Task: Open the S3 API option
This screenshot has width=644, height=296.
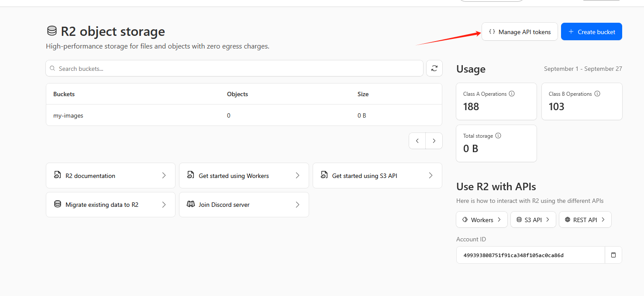Action: (x=533, y=219)
